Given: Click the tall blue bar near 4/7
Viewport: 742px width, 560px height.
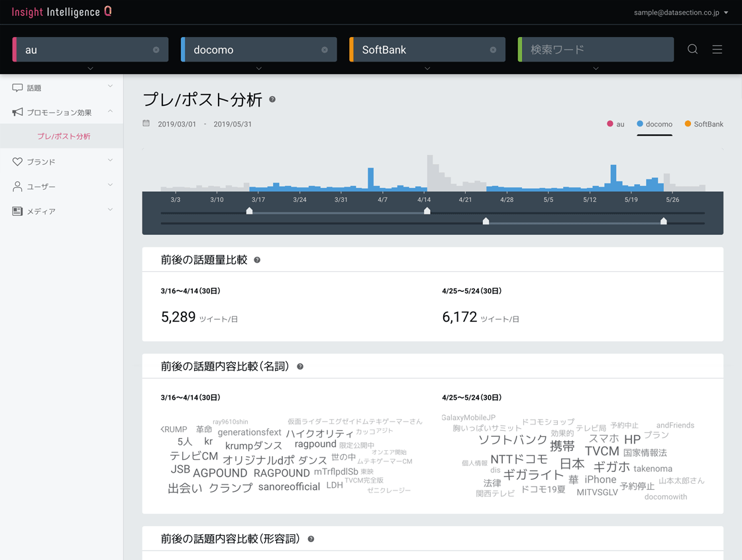Looking at the screenshot, I should [x=370, y=179].
